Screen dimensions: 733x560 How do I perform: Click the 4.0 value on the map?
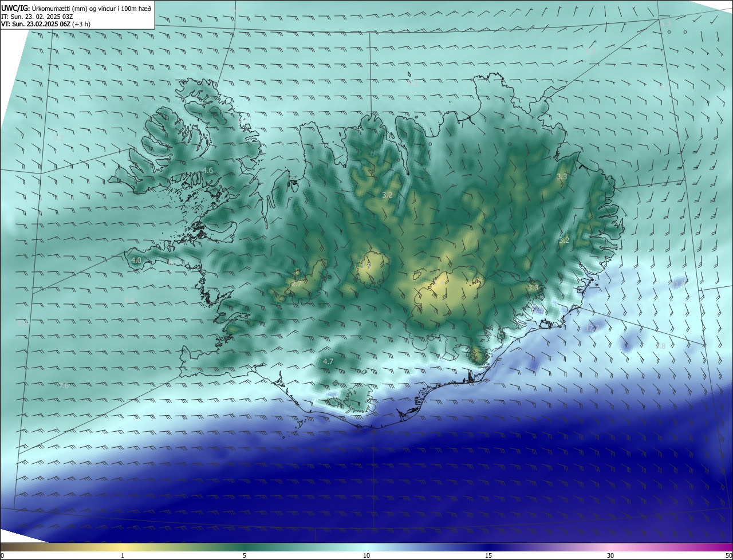click(x=136, y=260)
